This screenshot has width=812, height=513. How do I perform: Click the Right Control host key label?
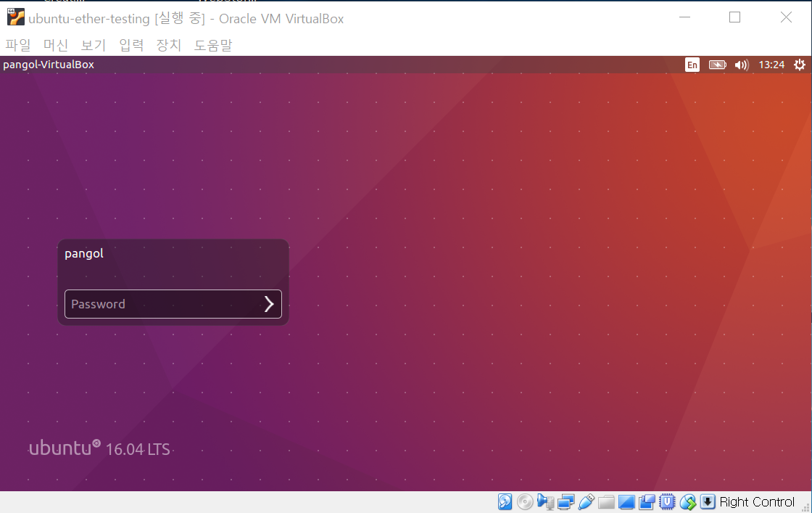(757, 501)
